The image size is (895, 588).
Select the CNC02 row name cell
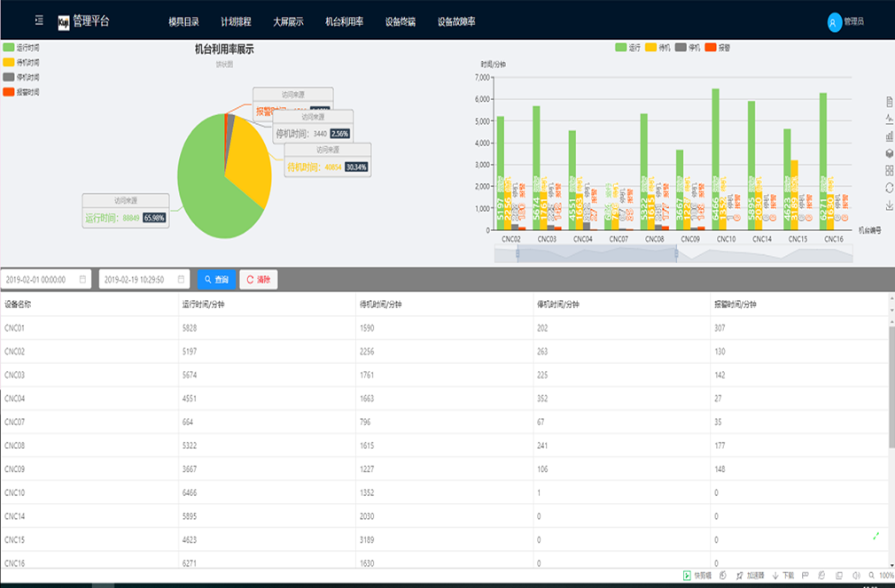click(89, 352)
